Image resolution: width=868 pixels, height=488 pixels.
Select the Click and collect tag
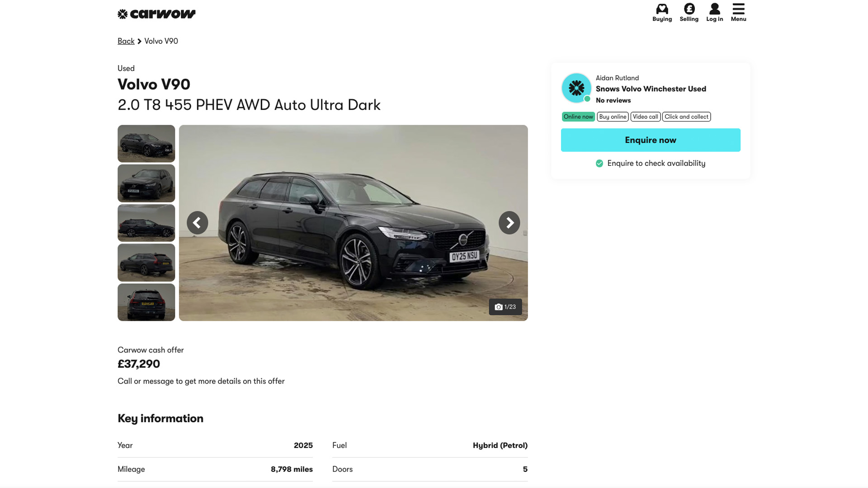coord(686,117)
